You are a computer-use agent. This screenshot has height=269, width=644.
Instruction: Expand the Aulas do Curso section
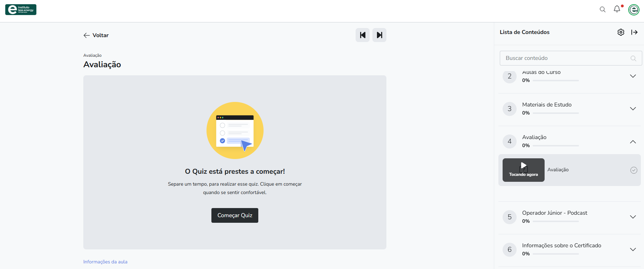(633, 76)
